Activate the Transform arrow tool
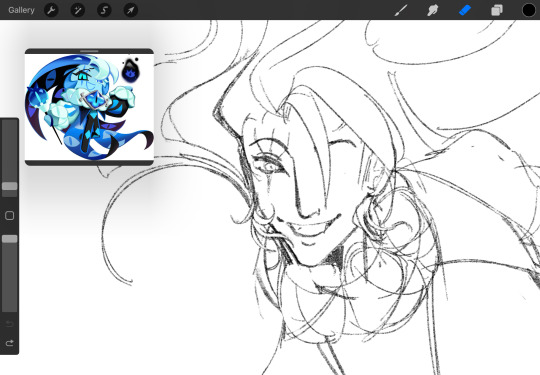This screenshot has height=375, width=540. [131, 10]
